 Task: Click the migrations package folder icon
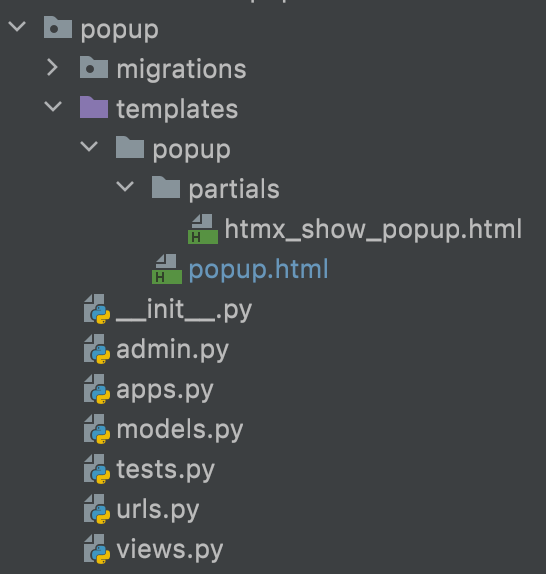[x=94, y=67]
